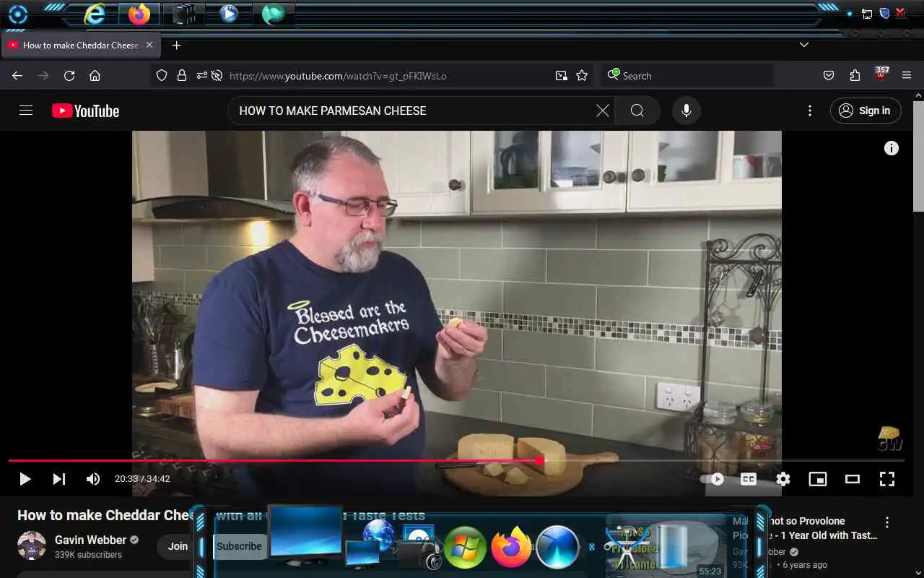The image size is (924, 578).
Task: Click the progress bar scrubber handle
Action: point(540,460)
